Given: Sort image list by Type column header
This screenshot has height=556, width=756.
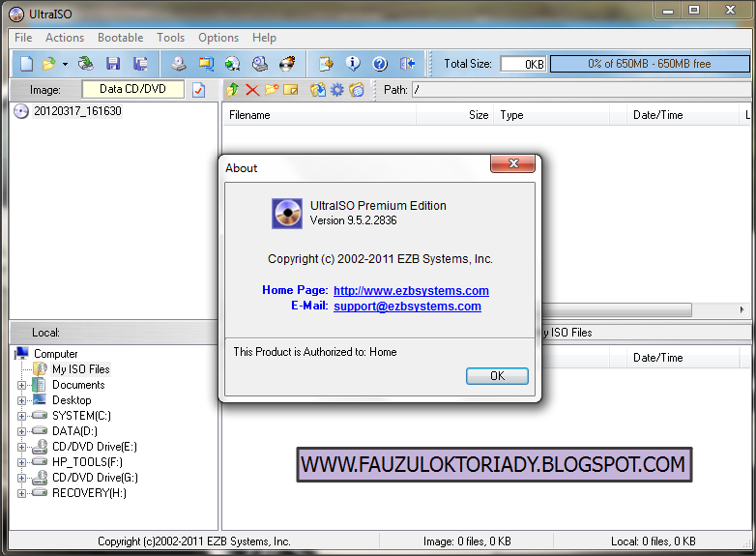Looking at the screenshot, I should tap(552, 115).
